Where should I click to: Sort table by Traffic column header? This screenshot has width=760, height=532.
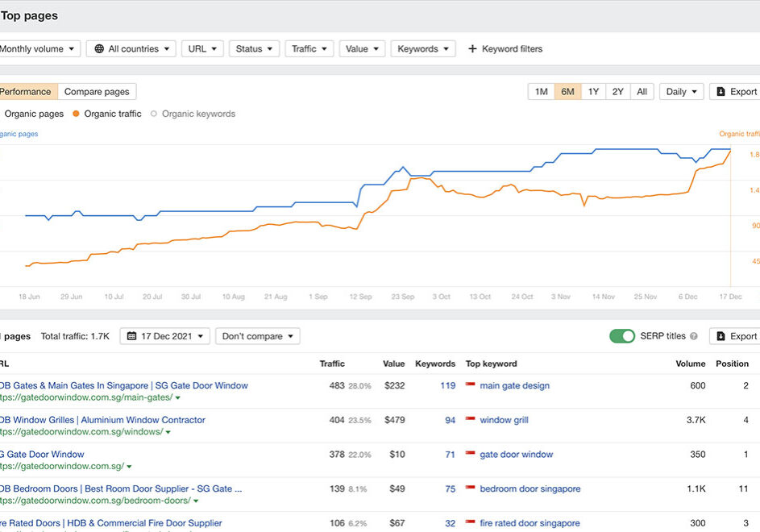(x=332, y=364)
